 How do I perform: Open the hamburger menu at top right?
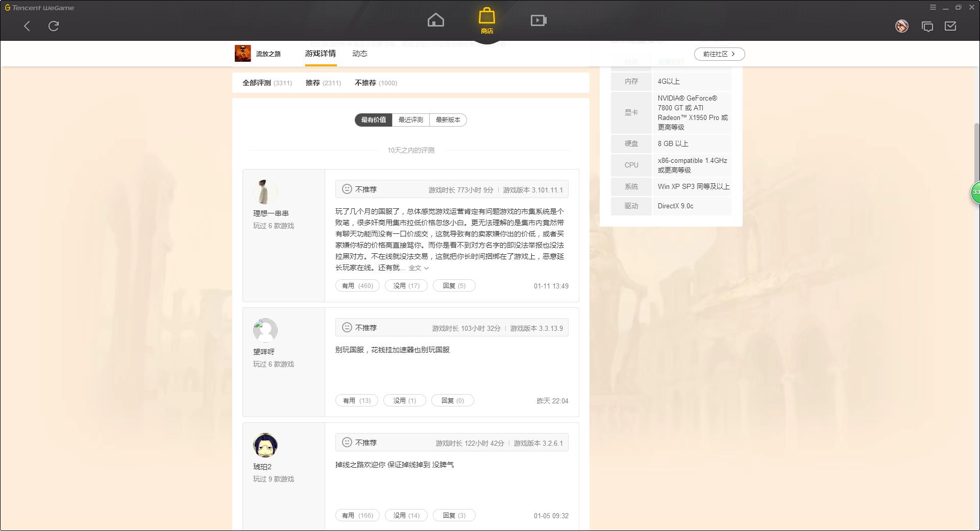pos(933,8)
